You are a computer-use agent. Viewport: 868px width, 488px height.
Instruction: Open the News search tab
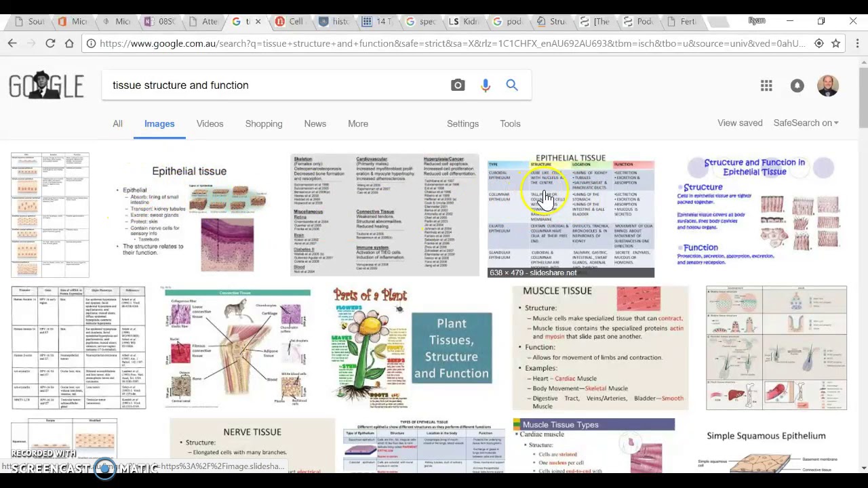(x=315, y=123)
